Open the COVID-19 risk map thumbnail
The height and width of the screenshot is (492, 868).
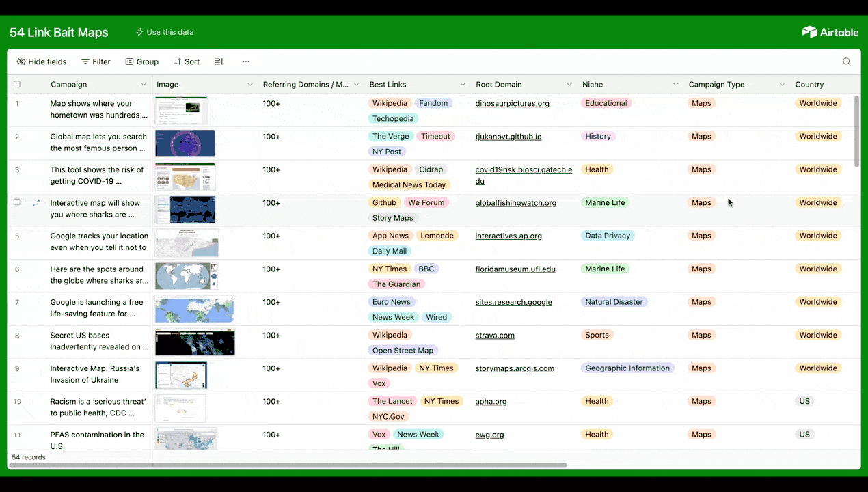[185, 176]
